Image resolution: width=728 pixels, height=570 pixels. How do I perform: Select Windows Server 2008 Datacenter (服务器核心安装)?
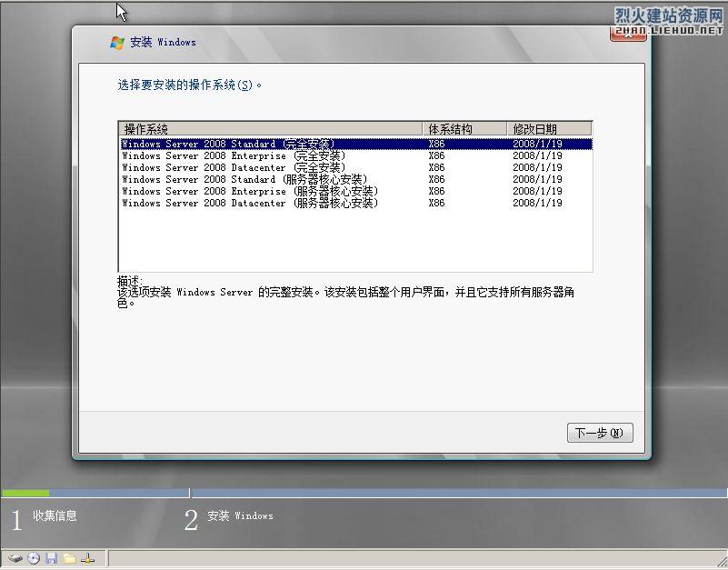coord(356,203)
